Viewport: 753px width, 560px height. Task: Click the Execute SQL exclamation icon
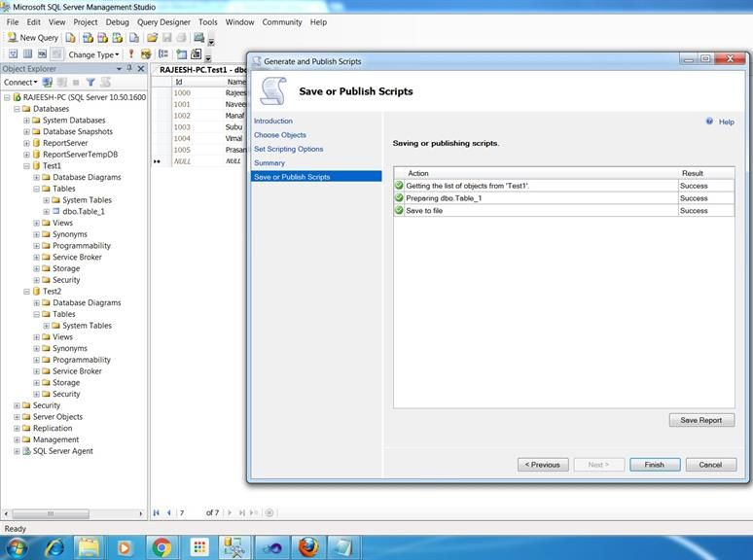pyautogui.click(x=131, y=54)
